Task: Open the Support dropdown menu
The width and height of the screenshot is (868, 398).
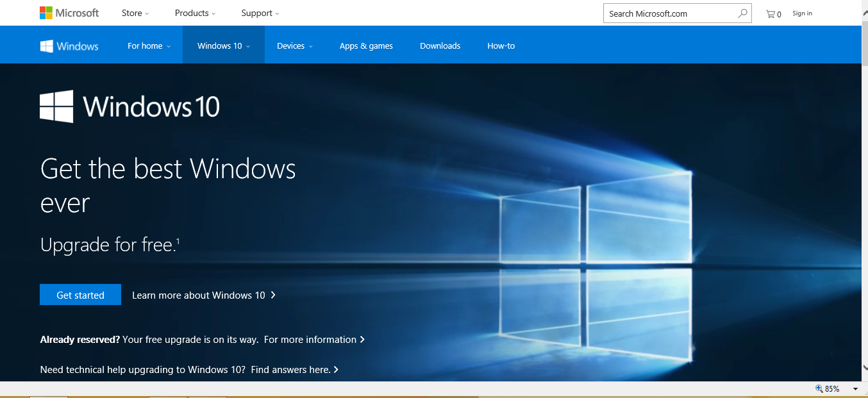Action: coord(260,13)
